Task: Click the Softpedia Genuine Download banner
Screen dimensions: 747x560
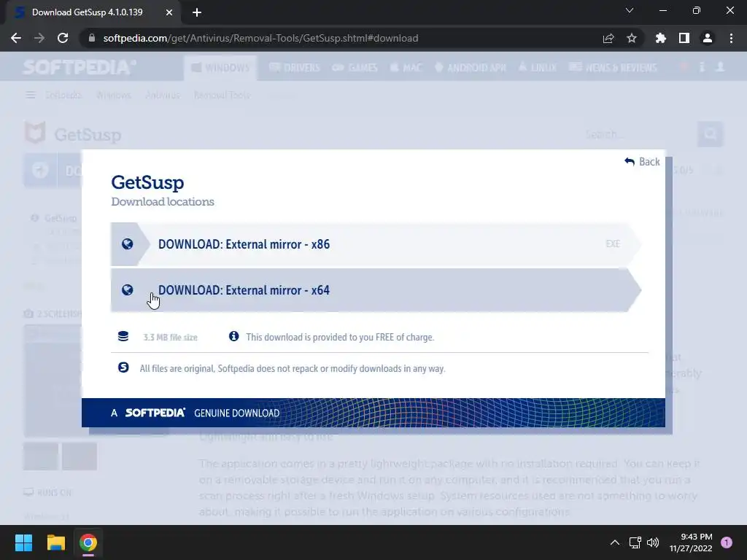Action: (x=373, y=413)
